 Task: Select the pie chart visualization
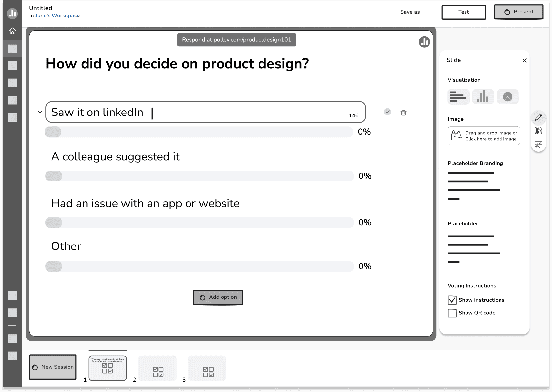tap(507, 97)
